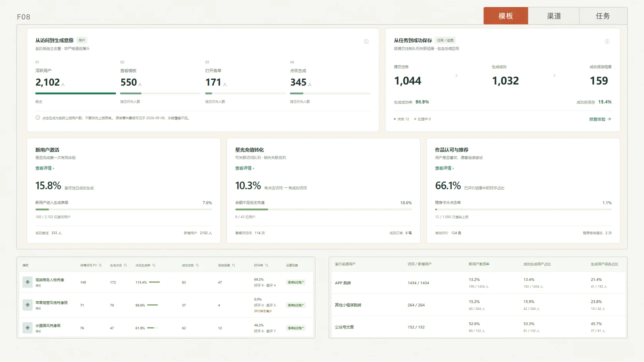Click the 值得验证推广 tag for 高端商务人物肖像
This screenshot has width=644, height=362.
[x=296, y=282]
